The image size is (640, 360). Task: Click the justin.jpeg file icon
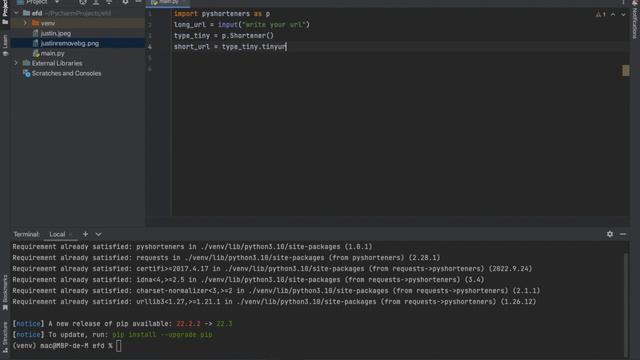pyautogui.click(x=36, y=33)
